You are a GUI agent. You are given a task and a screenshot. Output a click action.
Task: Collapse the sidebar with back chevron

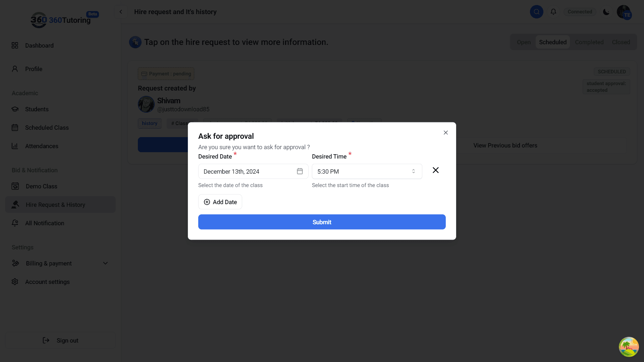pyautogui.click(x=121, y=12)
